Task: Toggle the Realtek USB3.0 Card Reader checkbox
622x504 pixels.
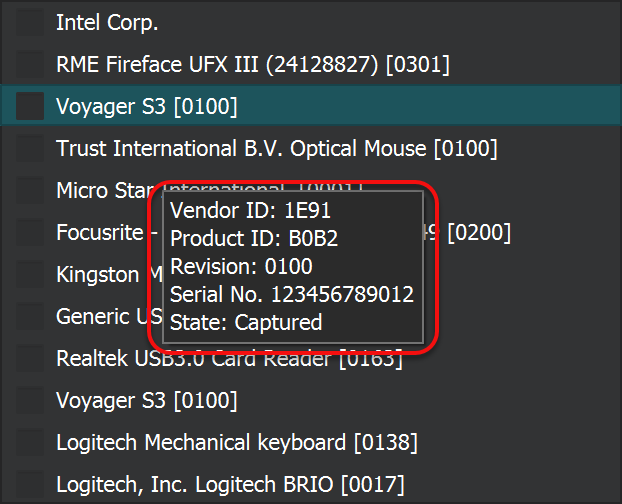Action: click(30, 358)
